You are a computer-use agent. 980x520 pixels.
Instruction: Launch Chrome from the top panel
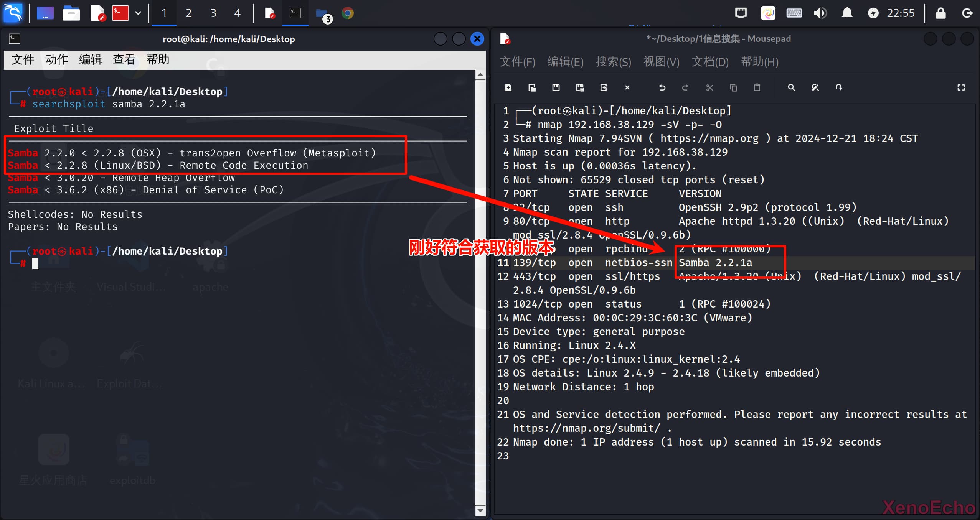coord(348,13)
